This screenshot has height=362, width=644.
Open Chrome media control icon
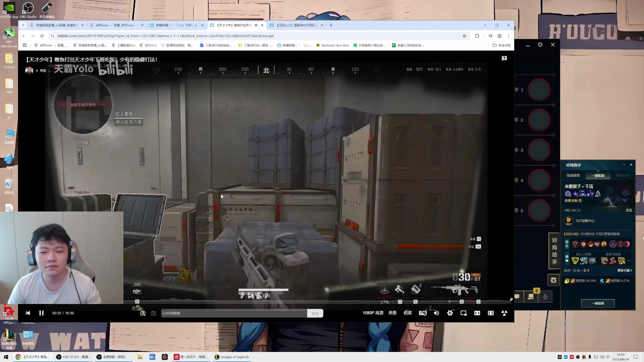[490, 36]
